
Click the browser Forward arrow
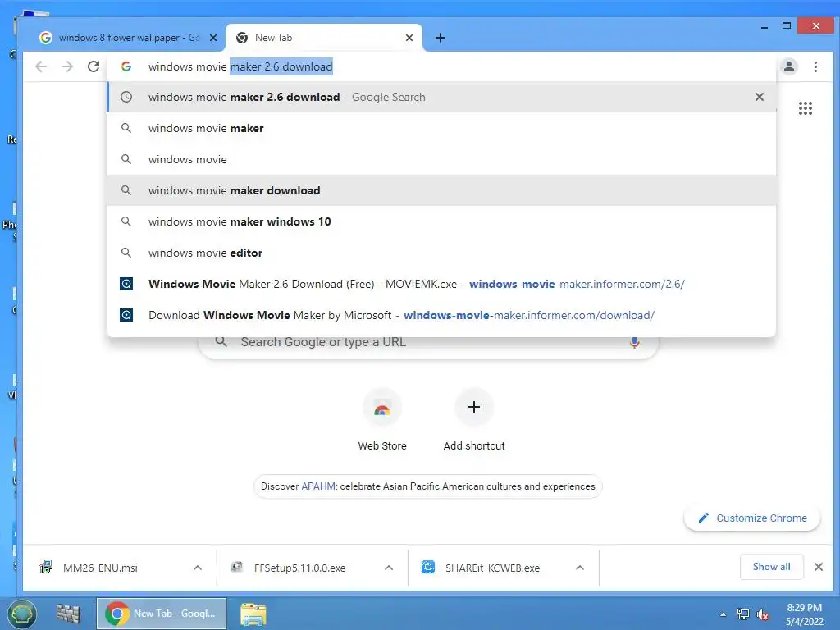click(67, 66)
